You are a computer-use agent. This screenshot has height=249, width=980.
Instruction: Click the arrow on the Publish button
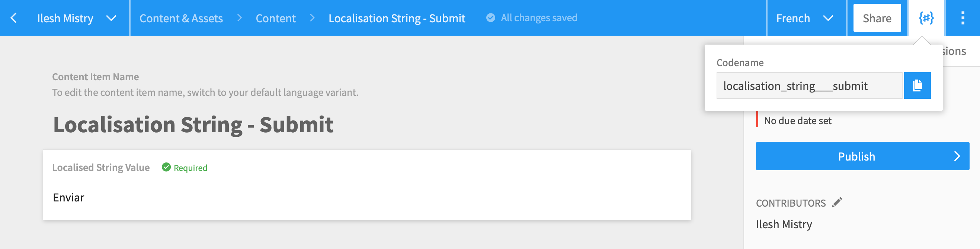click(957, 156)
